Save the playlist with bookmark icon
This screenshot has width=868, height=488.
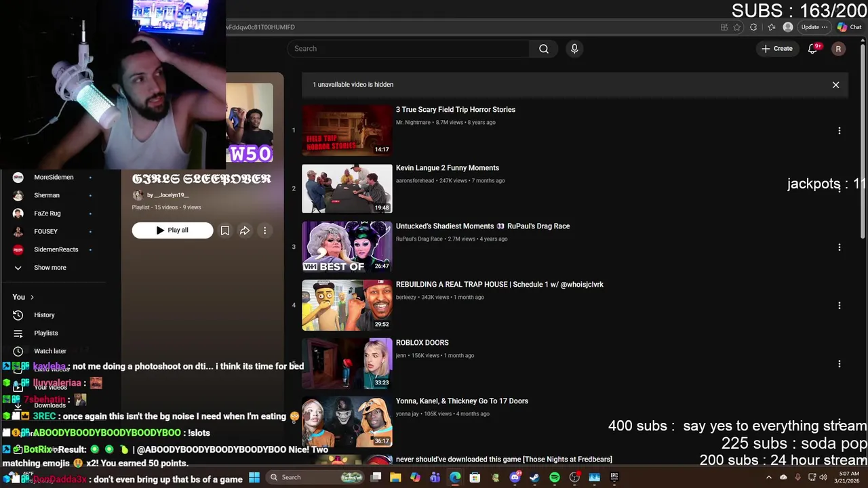[x=225, y=230]
